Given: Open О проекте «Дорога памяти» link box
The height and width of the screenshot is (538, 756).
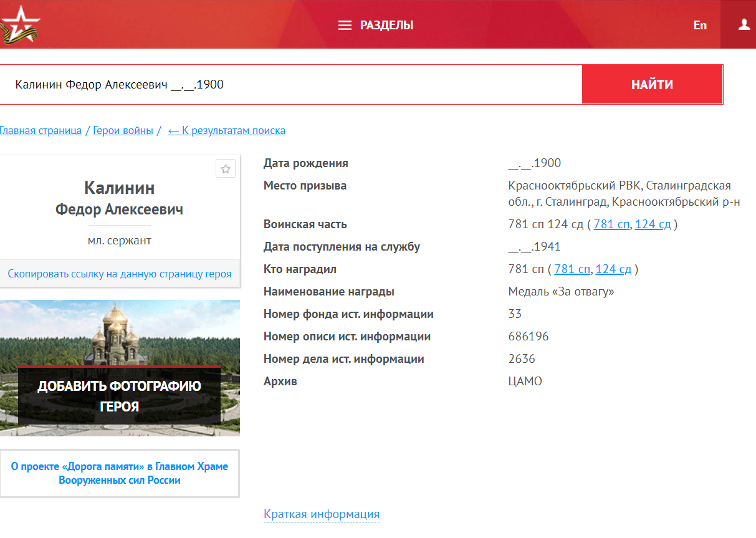Looking at the screenshot, I should 120,473.
